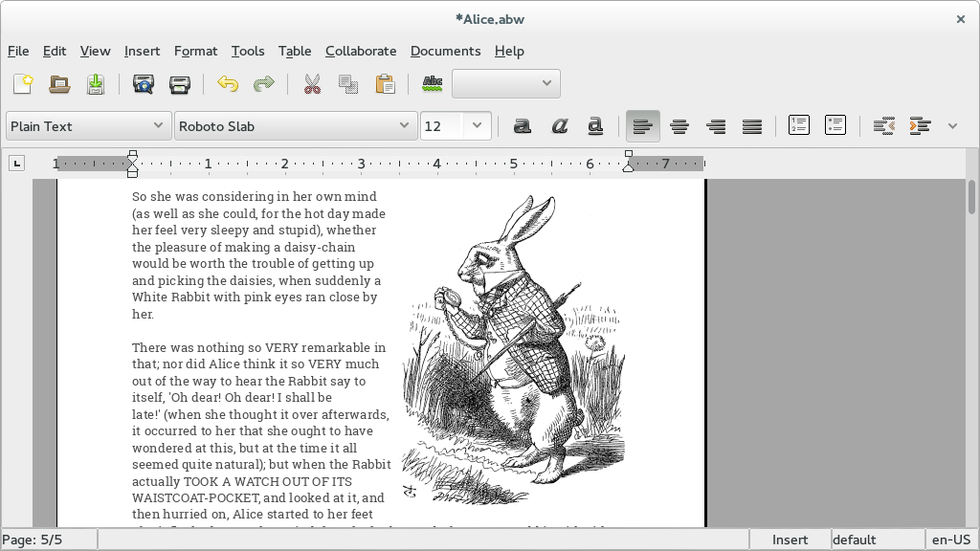This screenshot has height=551, width=980.
Task: Open print preview icon
Action: [144, 84]
